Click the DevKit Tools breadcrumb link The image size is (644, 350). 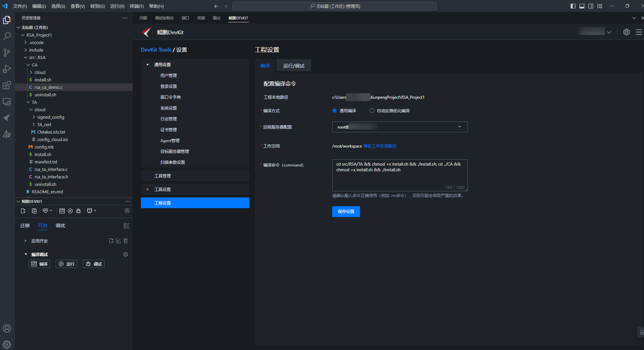pyautogui.click(x=156, y=50)
